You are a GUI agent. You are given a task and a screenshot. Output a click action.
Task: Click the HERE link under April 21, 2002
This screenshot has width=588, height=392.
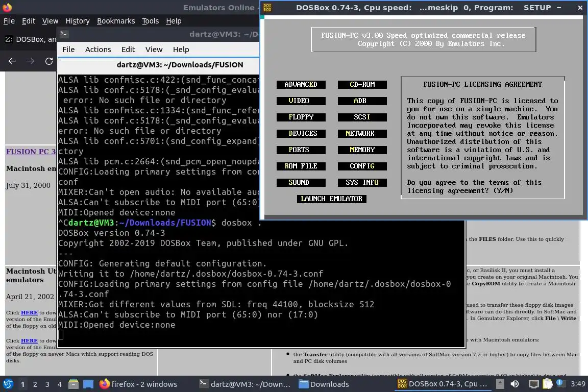[x=29, y=312]
